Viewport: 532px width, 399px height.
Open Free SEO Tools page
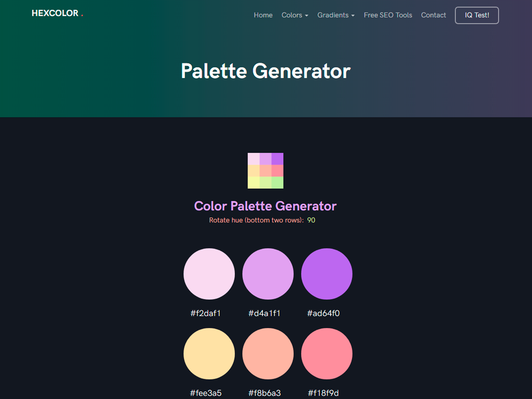pos(388,15)
